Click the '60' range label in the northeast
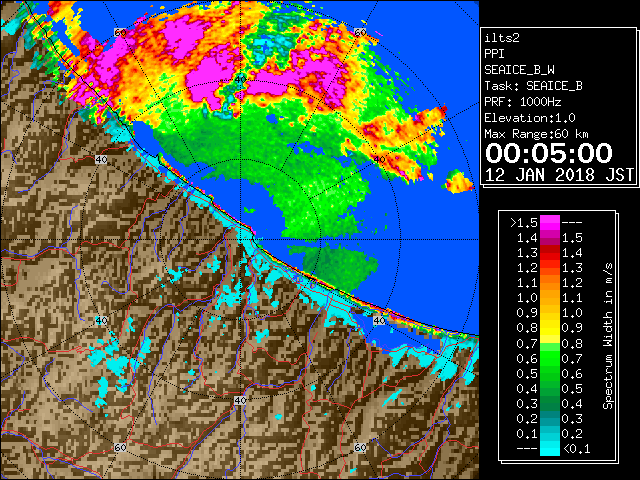This screenshot has width=640, height=480. coord(360,32)
